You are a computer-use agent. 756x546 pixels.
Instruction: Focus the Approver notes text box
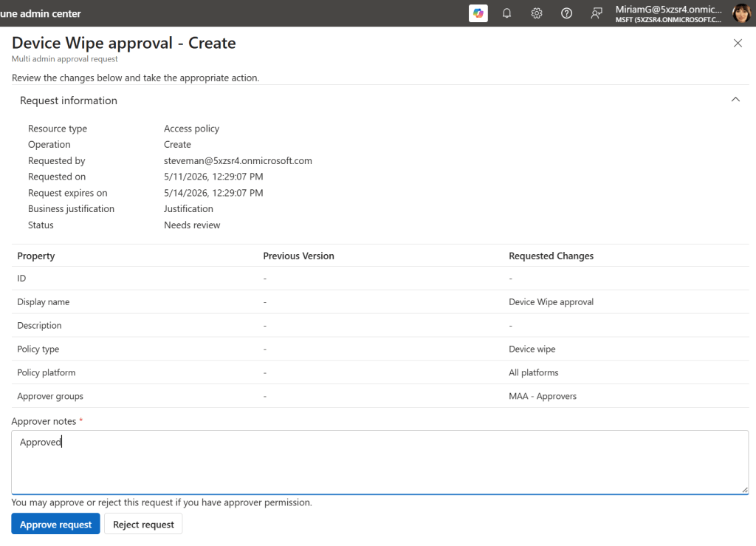380,462
